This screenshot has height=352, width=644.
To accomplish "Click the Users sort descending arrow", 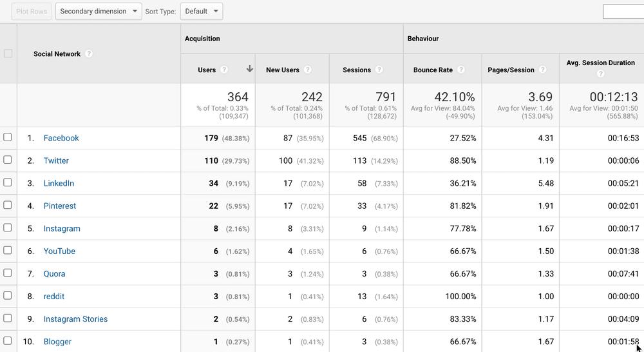I will 249,70.
